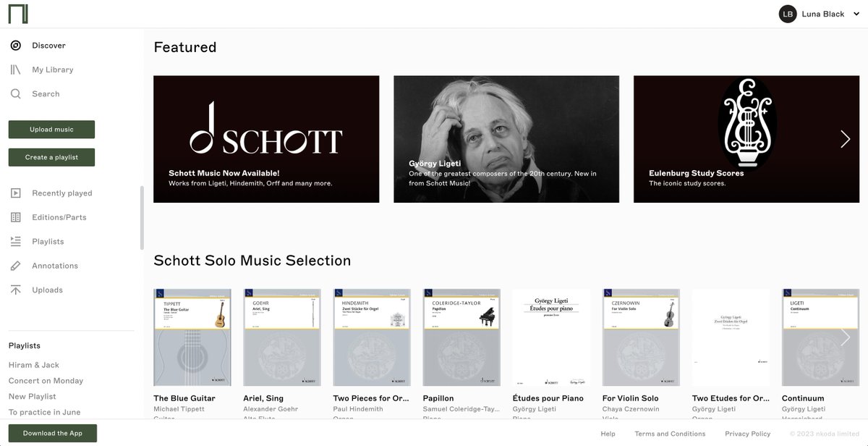Open the To practice in June playlist

click(x=44, y=412)
